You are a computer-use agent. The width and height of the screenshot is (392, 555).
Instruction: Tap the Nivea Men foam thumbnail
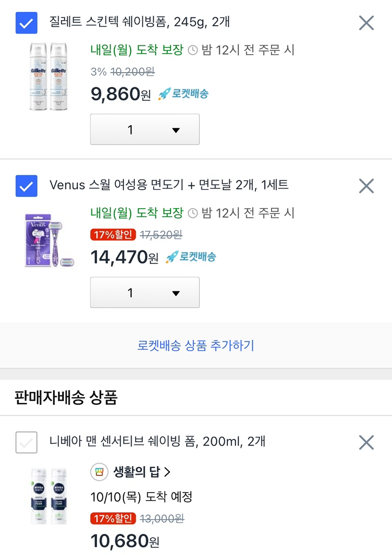48,496
